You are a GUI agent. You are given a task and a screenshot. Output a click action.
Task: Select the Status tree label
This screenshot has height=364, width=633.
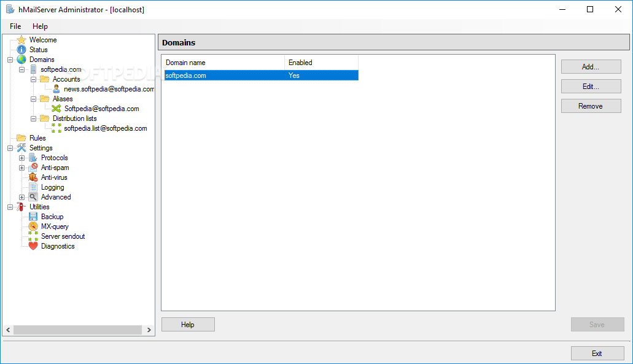pos(38,50)
